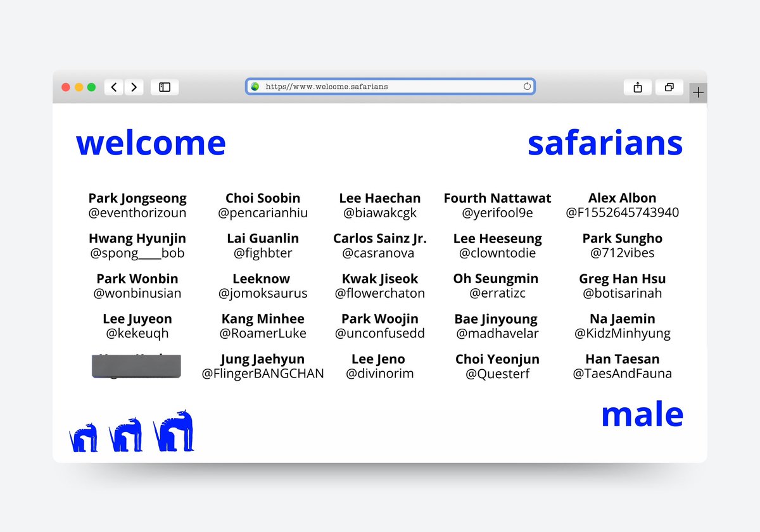Click the name Lai Guanlin

pos(263,239)
